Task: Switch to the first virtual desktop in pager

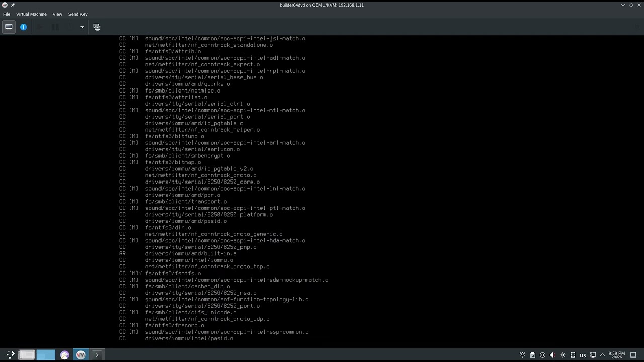Action: [x=26, y=355]
